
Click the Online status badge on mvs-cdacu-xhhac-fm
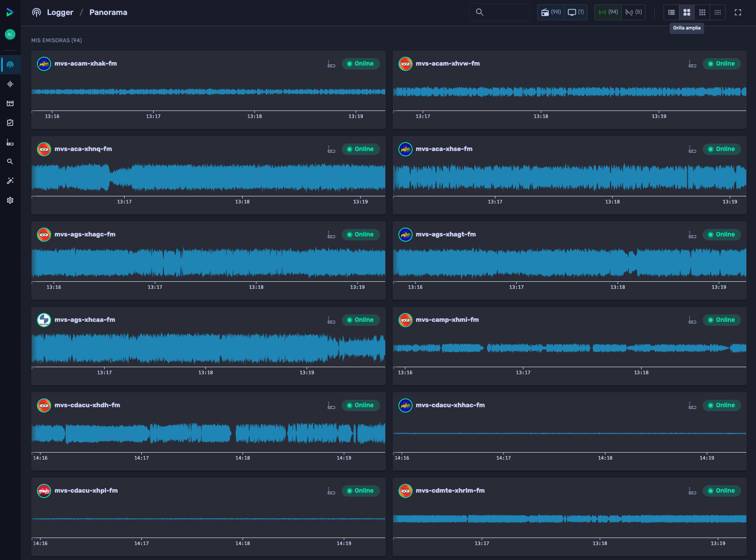722,405
